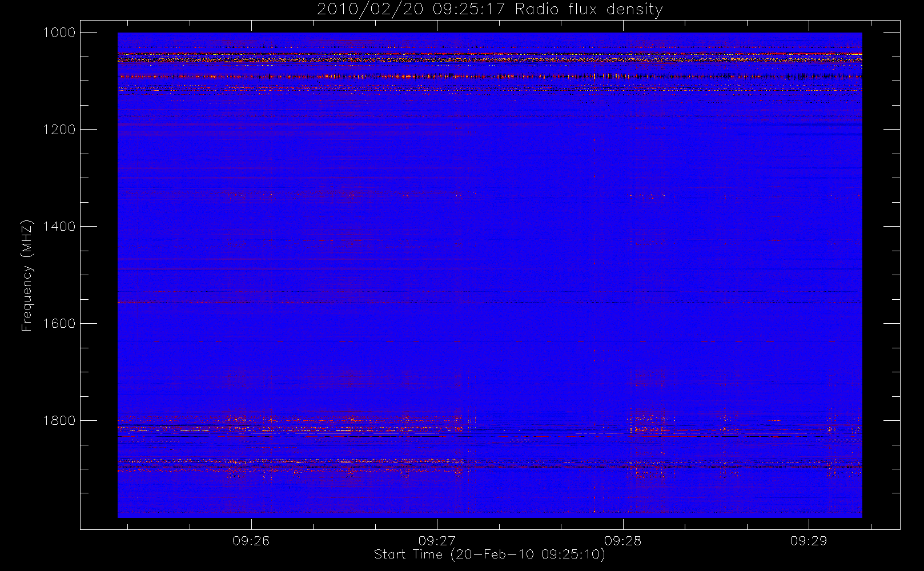The width and height of the screenshot is (924, 571).
Task: Click the 'Frequency (MHz)' axis title
Action: pos(27,275)
